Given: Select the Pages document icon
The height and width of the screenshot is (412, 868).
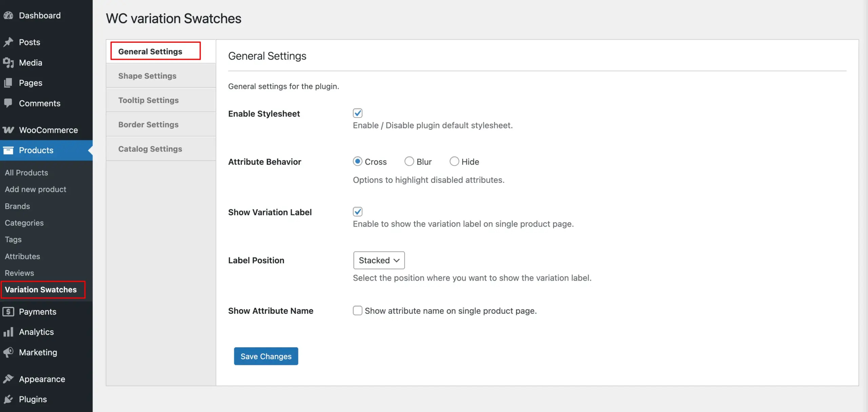Looking at the screenshot, I should click(8, 83).
